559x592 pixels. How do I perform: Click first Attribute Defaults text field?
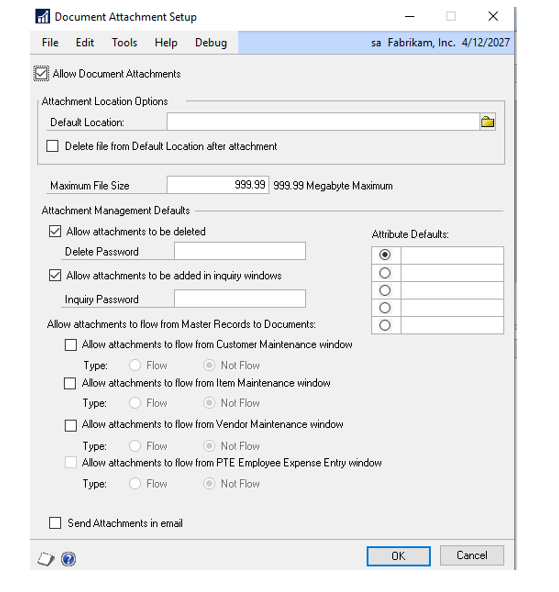click(452, 255)
